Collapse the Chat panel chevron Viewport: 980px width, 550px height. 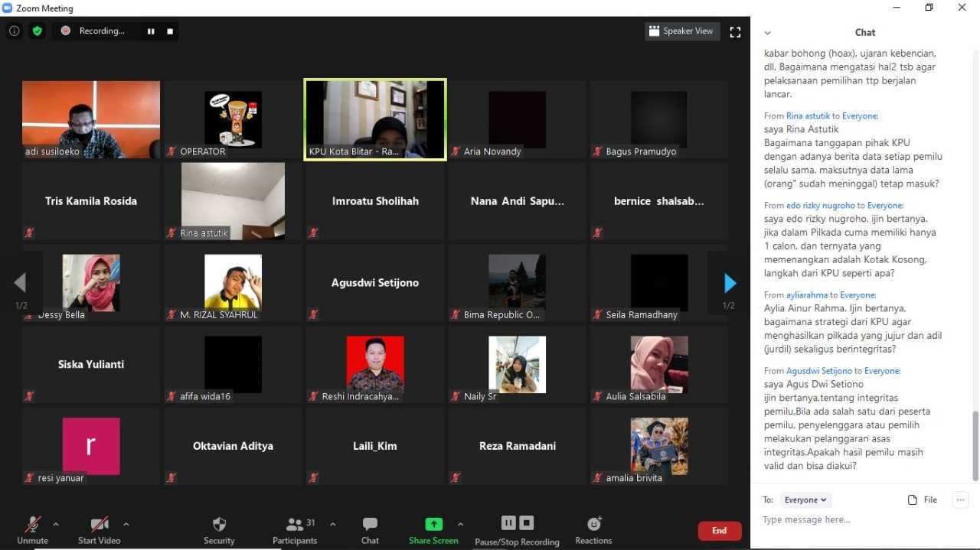point(768,33)
